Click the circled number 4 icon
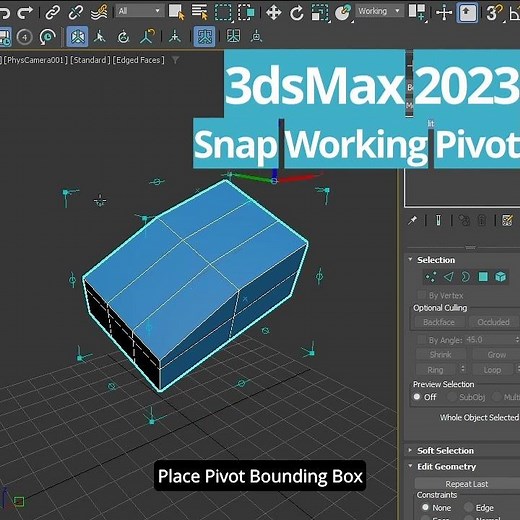 (24, 37)
